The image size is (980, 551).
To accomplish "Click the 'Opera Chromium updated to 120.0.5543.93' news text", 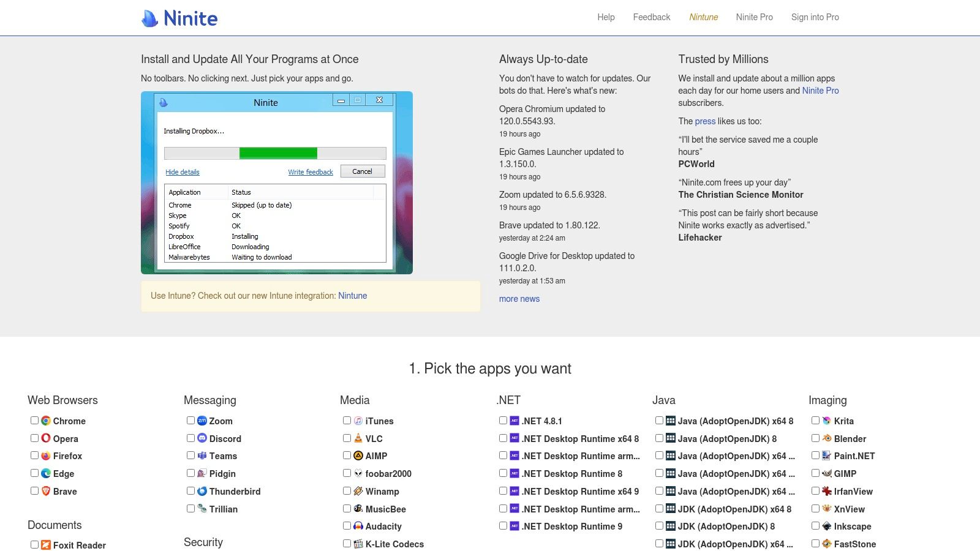I will click(x=552, y=115).
